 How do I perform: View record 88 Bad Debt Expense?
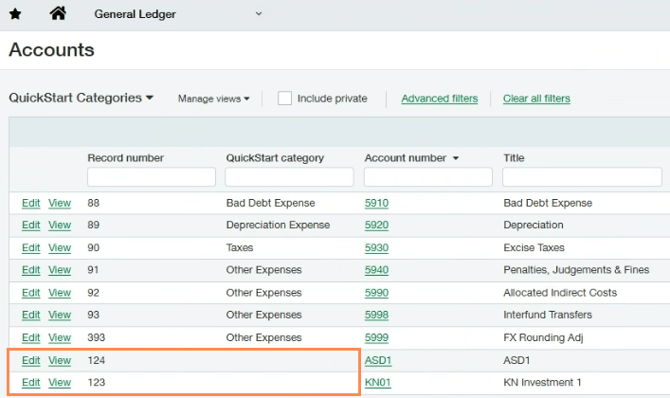[59, 203]
